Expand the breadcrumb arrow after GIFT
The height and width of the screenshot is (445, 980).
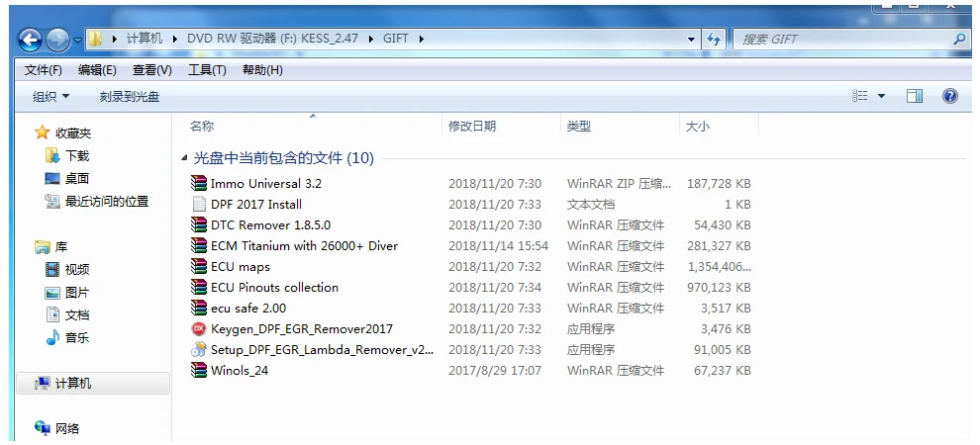tap(421, 39)
